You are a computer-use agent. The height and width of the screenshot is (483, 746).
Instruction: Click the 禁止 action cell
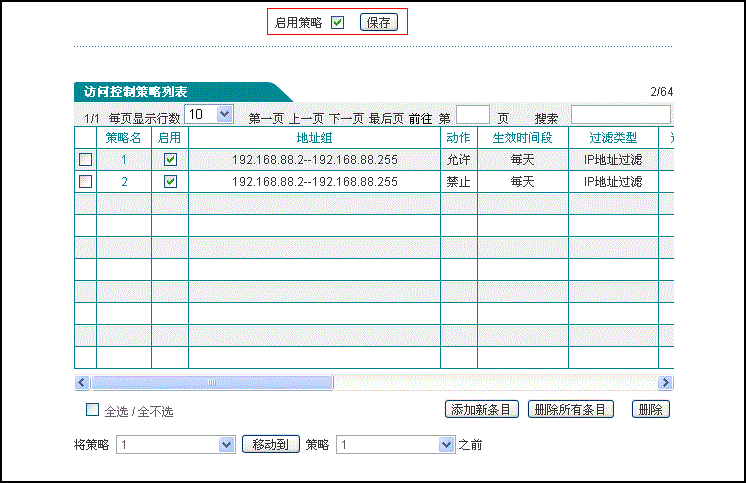[459, 181]
